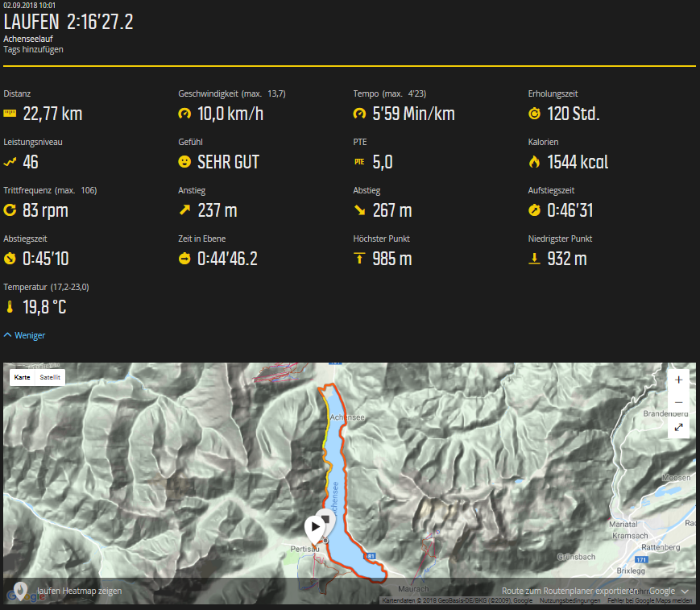Click the flame icon next to Kalorien
This screenshot has height=610, width=700.
tap(534, 162)
